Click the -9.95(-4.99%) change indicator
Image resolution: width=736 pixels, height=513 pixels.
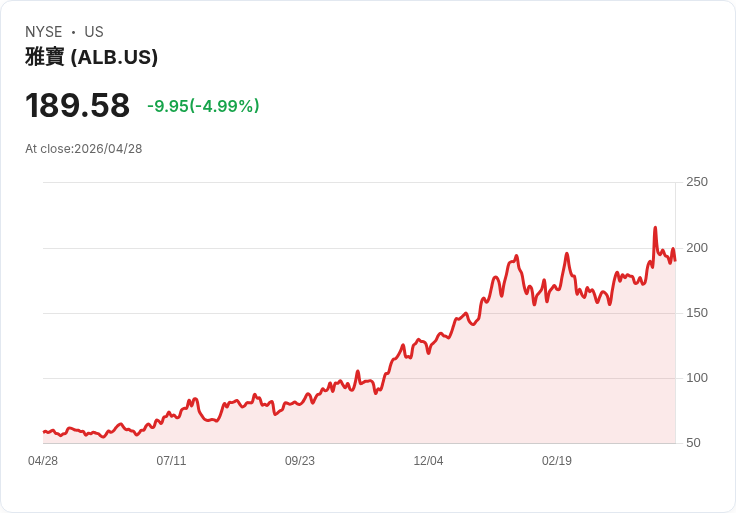point(203,106)
